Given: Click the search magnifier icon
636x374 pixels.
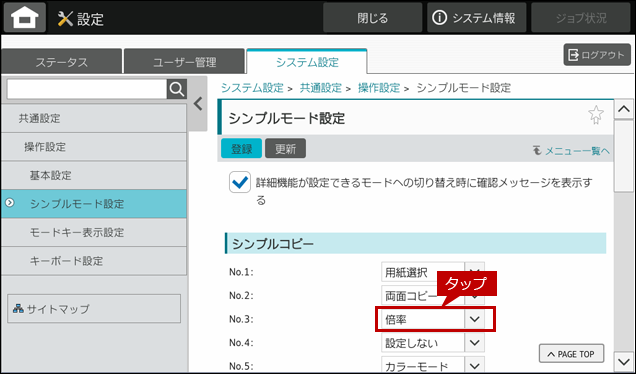Looking at the screenshot, I should pos(177,89).
